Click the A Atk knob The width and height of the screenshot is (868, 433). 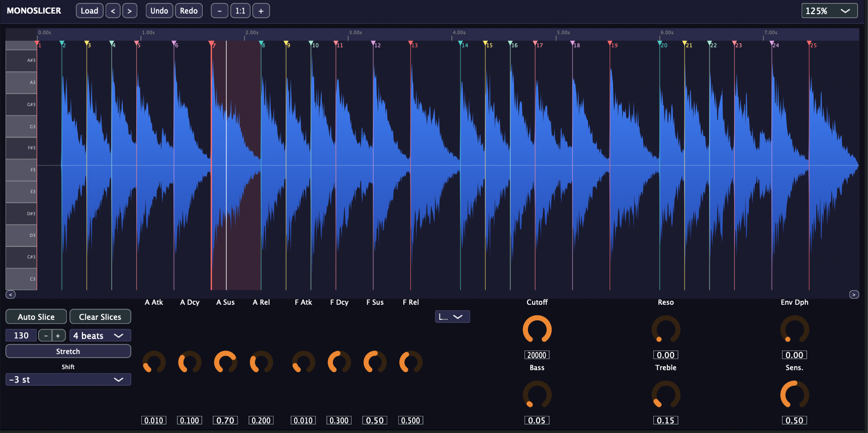(154, 362)
